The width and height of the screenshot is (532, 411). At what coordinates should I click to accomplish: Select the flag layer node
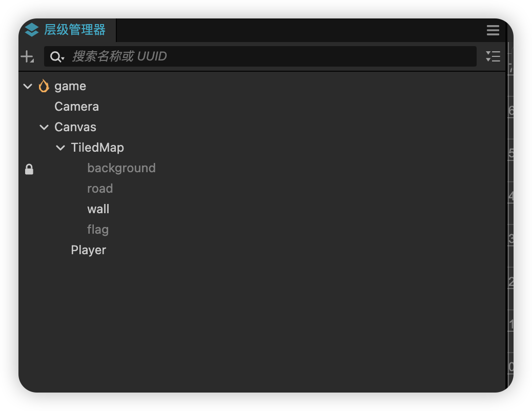click(x=98, y=230)
